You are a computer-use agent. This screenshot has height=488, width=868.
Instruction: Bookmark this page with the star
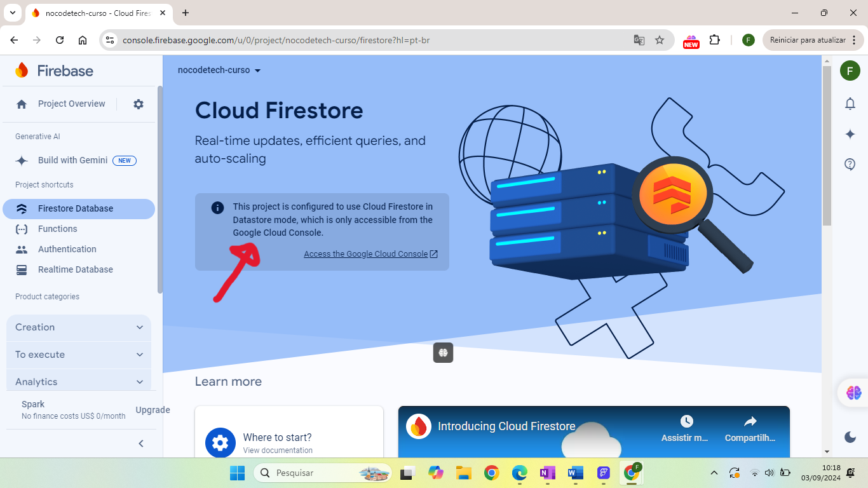tap(660, 40)
